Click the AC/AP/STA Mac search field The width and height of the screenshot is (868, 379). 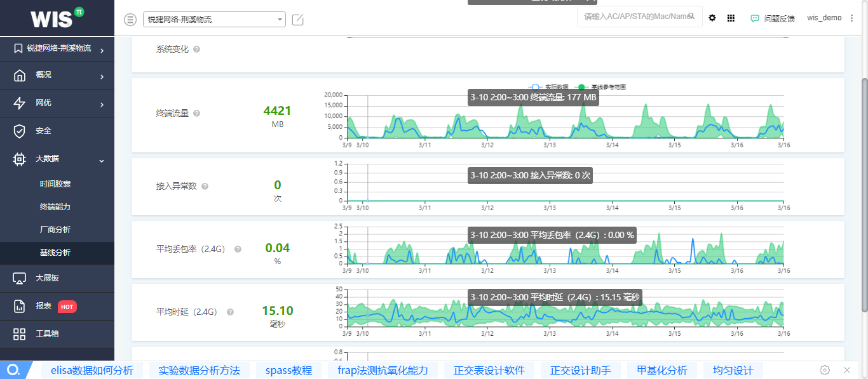(x=635, y=17)
